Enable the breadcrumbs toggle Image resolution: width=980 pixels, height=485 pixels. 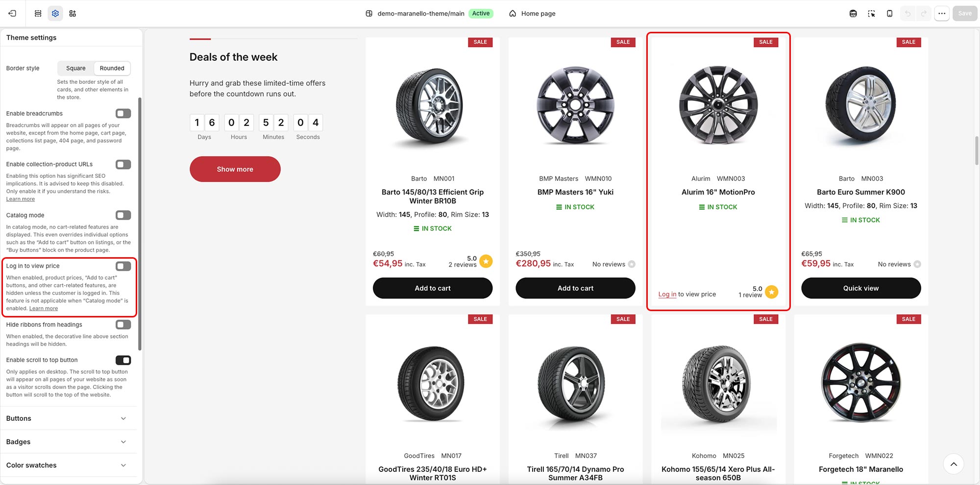[123, 114]
